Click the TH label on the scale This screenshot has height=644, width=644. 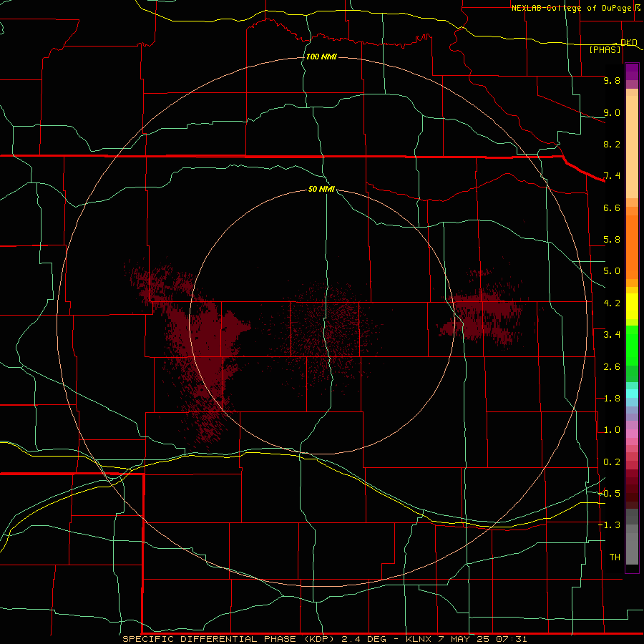(615, 557)
